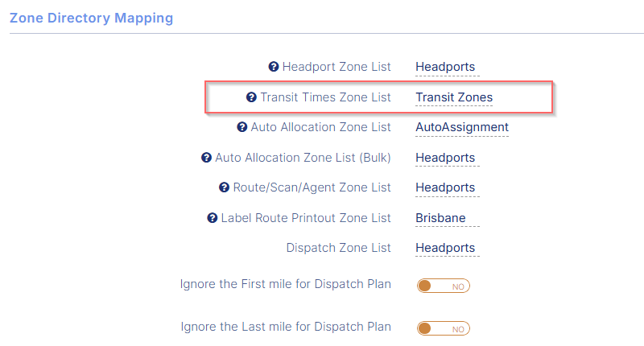
Task: Toggle Ignore the First mile for Dispatch Plan
Action: [x=443, y=286]
